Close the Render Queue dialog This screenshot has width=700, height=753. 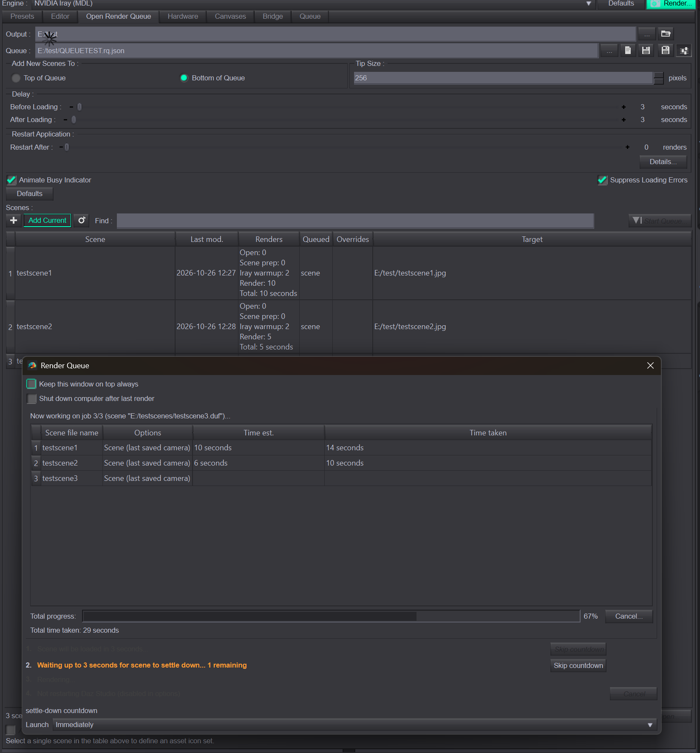coord(650,366)
